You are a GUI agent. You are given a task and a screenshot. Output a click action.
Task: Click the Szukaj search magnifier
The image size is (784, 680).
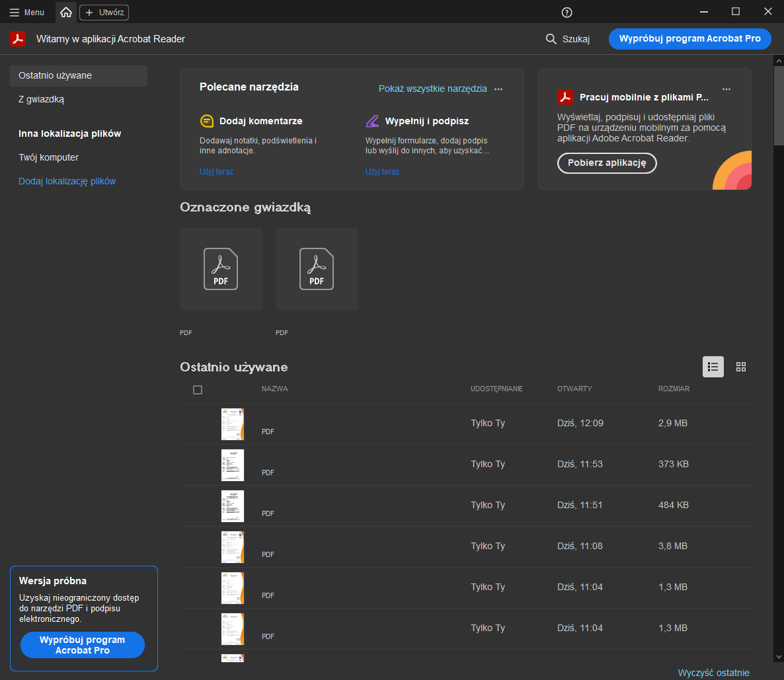(551, 39)
